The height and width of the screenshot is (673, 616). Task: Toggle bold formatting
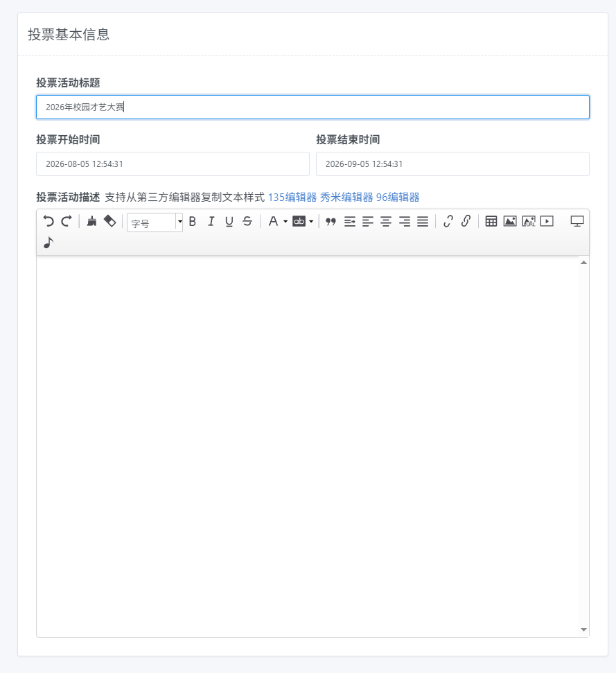click(193, 222)
